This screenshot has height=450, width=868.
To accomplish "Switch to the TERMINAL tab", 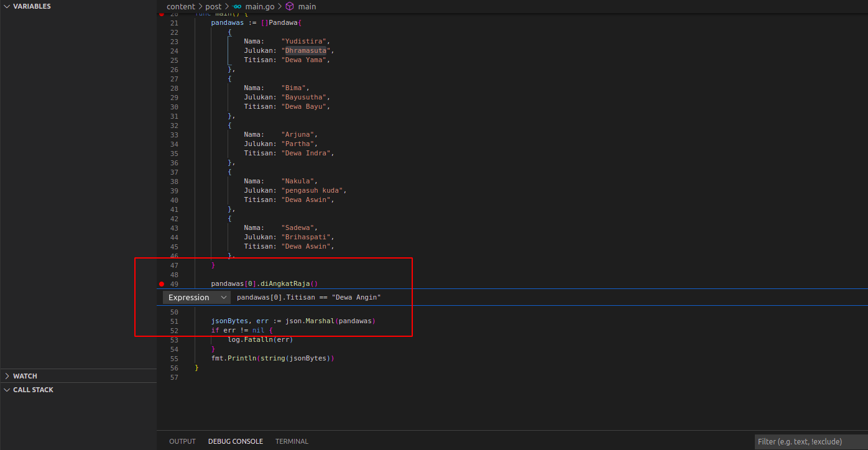I will (292, 441).
